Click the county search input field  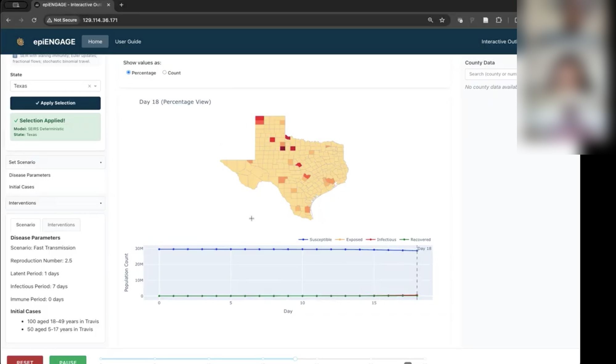coord(491,74)
